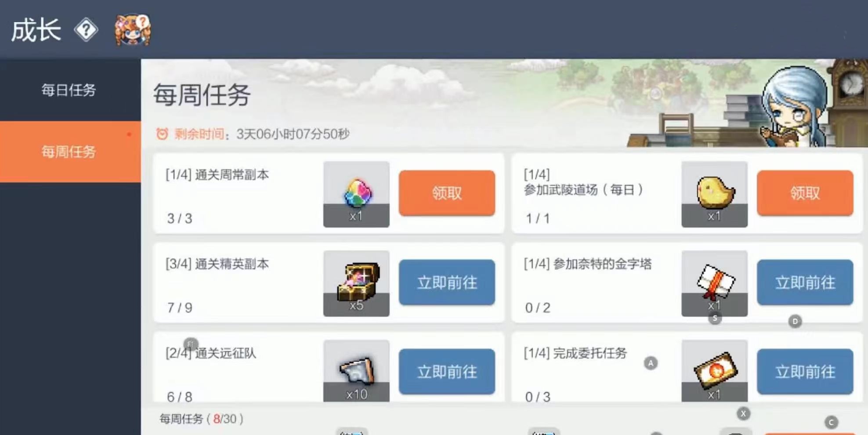This screenshot has height=435, width=868.
Task: Claim 参加武陵道场 reward with 领取
Action: pos(805,193)
